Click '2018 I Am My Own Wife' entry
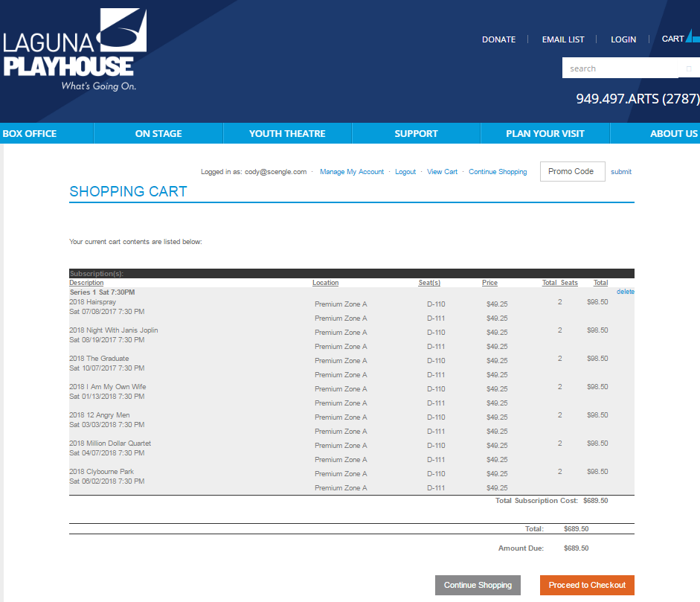Image resolution: width=700 pixels, height=602 pixels. (108, 387)
